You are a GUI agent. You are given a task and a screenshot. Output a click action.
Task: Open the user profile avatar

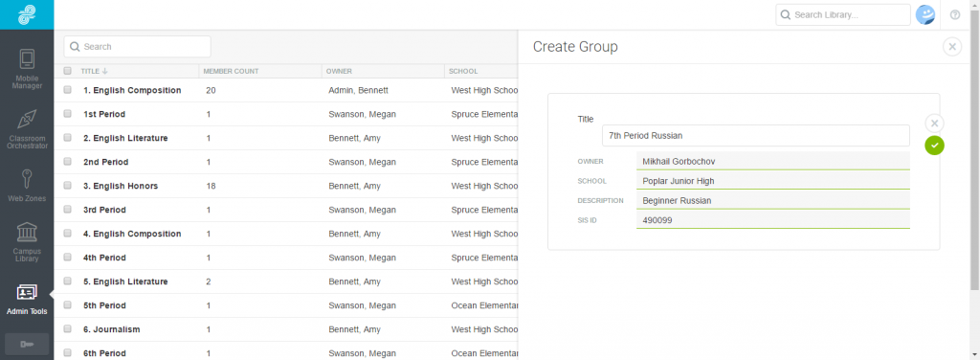coord(925,14)
